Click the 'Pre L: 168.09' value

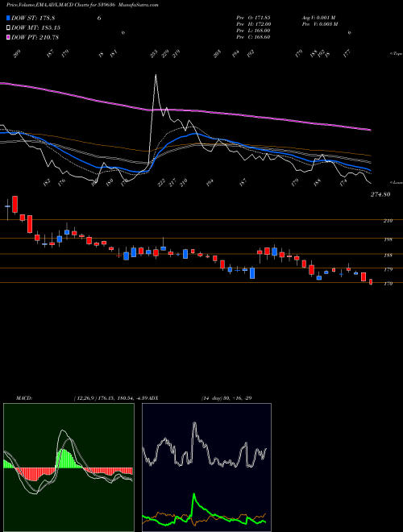[x=253, y=31]
